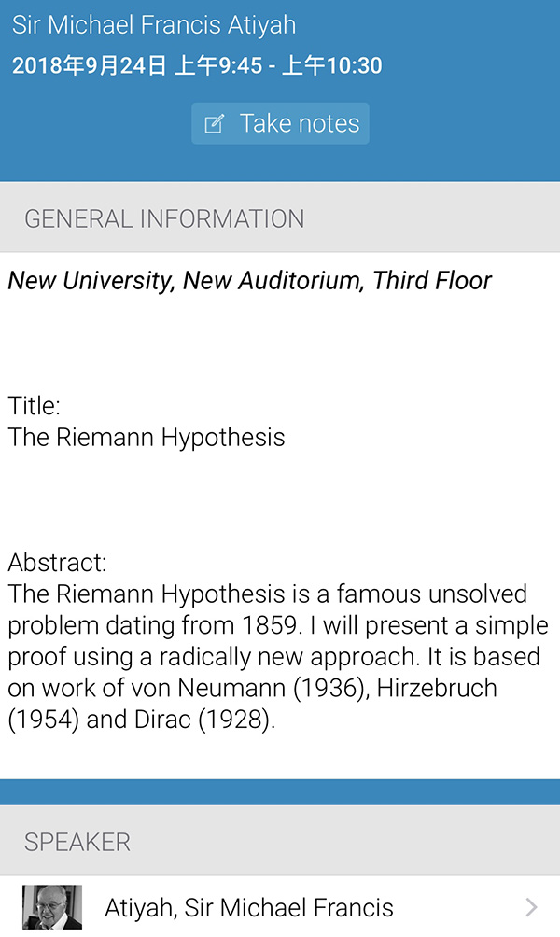The width and height of the screenshot is (560, 937).
Task: Select the SPEAKER section header
Action: (x=280, y=841)
